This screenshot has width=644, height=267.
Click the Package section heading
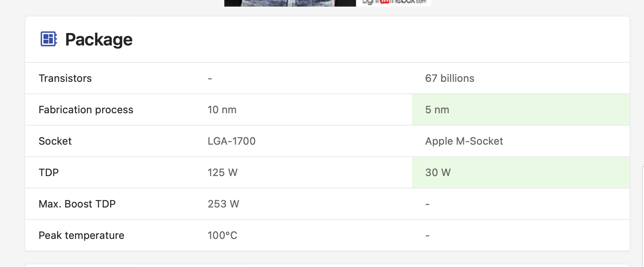coord(99,40)
